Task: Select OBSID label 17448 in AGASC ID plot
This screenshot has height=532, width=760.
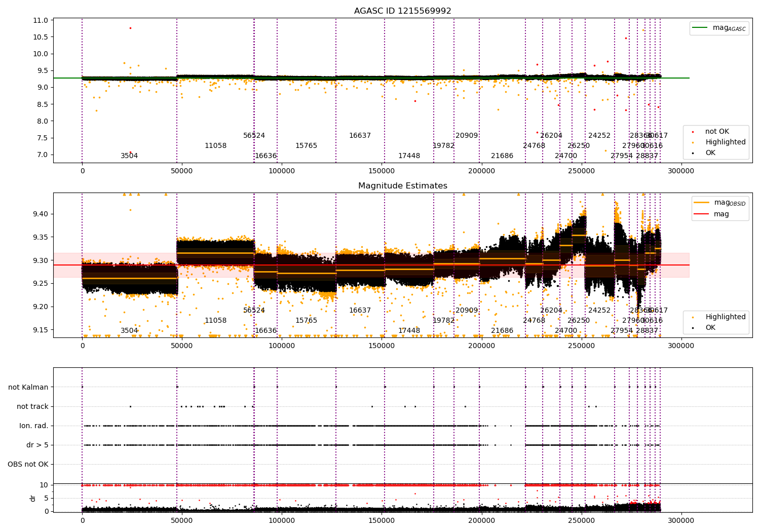Action: pos(409,156)
